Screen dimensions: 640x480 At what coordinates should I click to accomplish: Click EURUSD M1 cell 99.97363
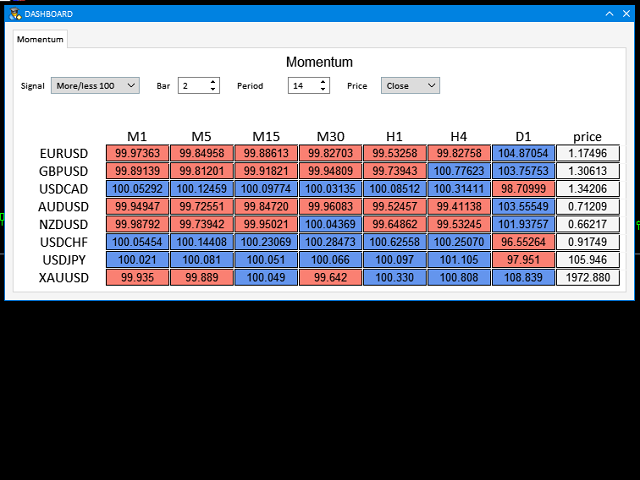tap(137, 153)
